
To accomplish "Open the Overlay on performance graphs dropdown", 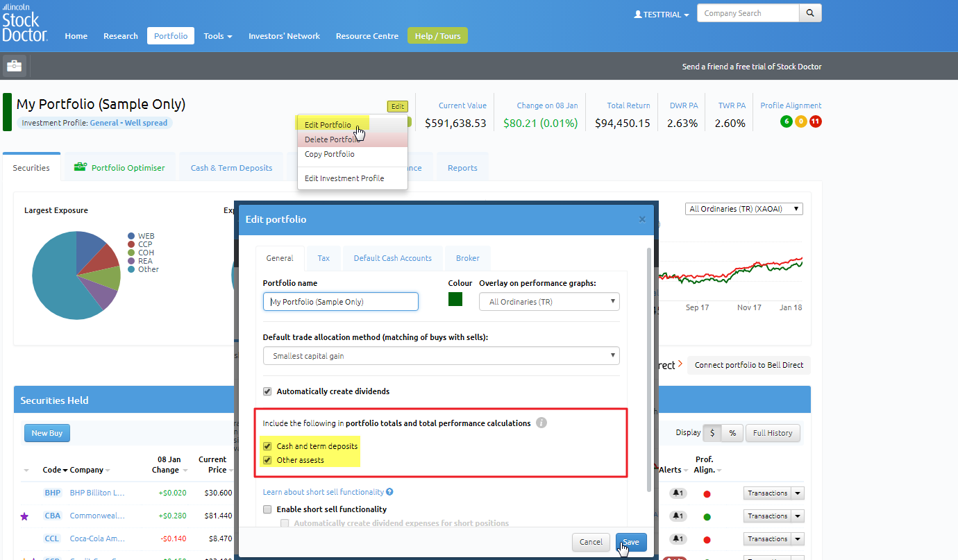I will [x=549, y=302].
